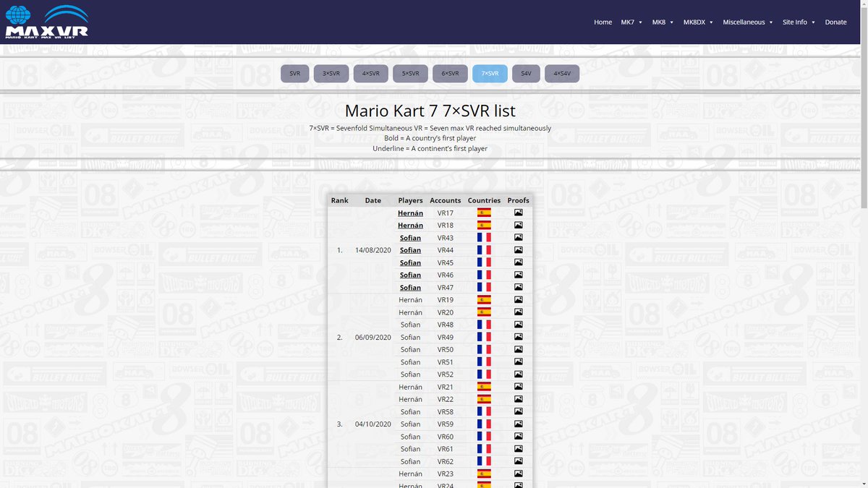868x488 pixels.
Task: Click the MAXVR site logo
Action: [46, 22]
